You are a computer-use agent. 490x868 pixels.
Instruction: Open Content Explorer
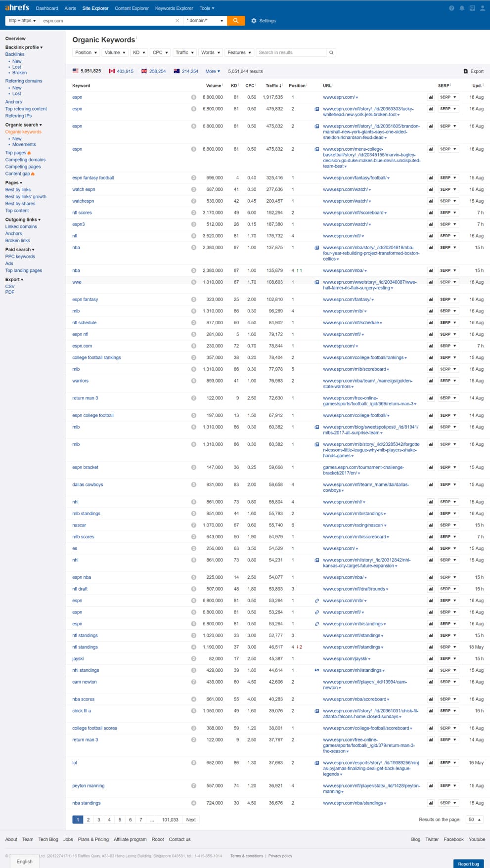[x=132, y=8]
